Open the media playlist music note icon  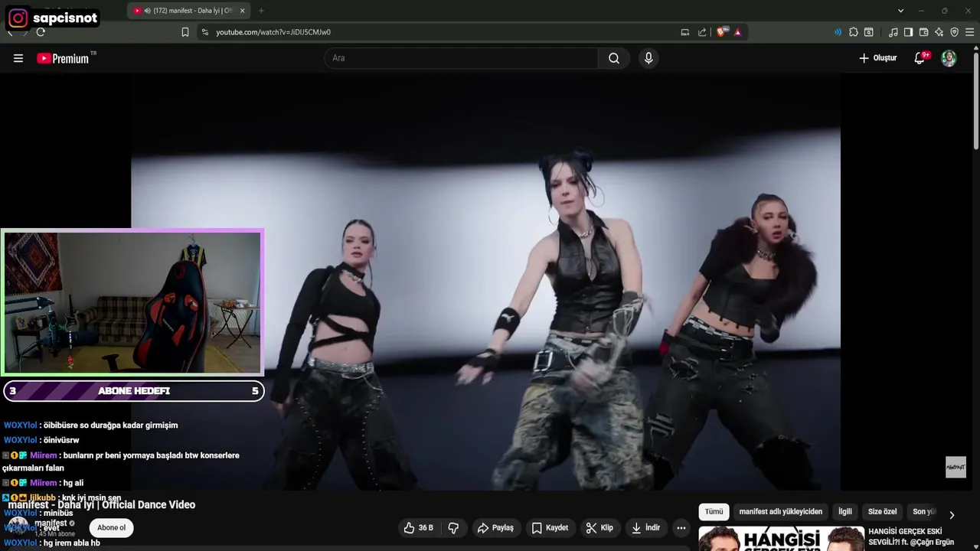(893, 32)
